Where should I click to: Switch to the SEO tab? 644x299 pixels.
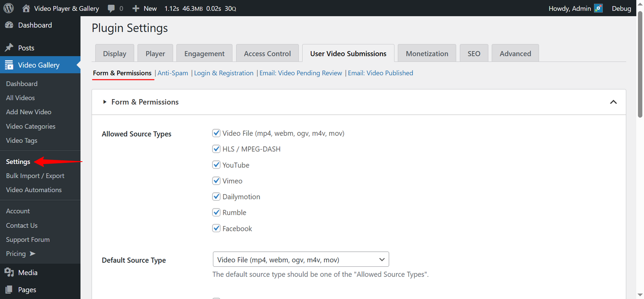coord(474,53)
